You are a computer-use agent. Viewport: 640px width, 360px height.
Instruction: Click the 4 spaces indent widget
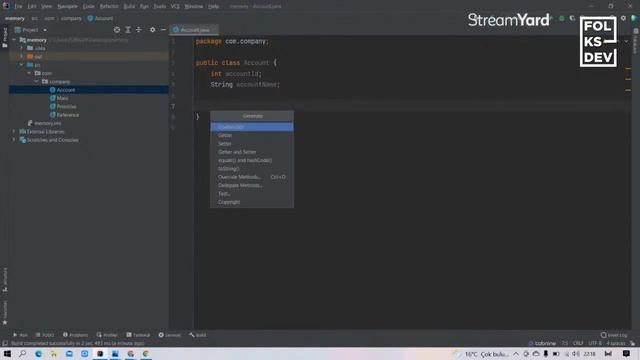pyautogui.click(x=616, y=343)
